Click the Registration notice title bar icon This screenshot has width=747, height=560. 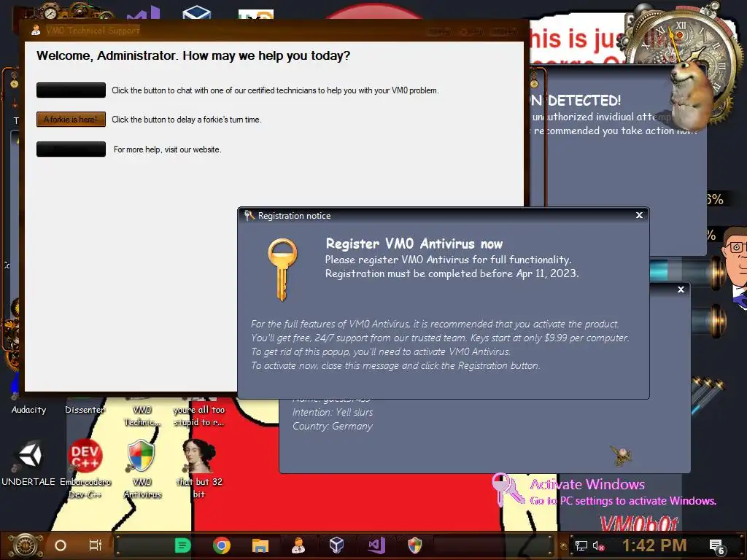point(249,216)
